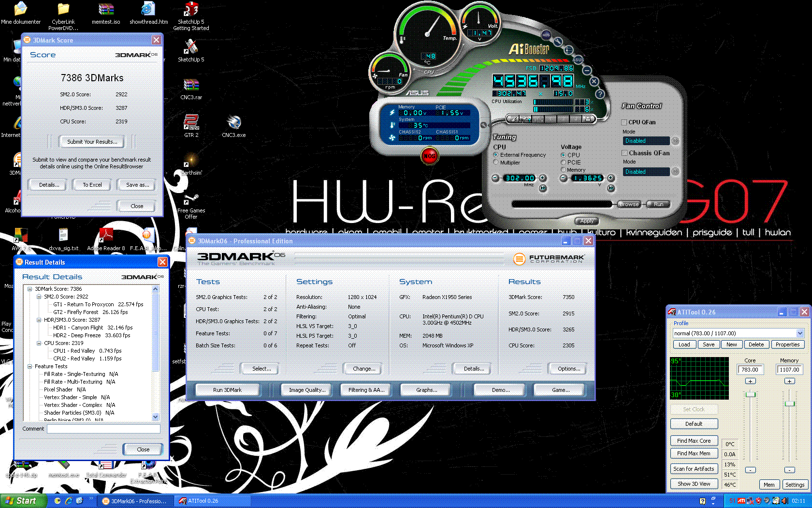Open SketchUp 5 Getting Started icon
The image size is (812, 508).
tap(191, 16)
